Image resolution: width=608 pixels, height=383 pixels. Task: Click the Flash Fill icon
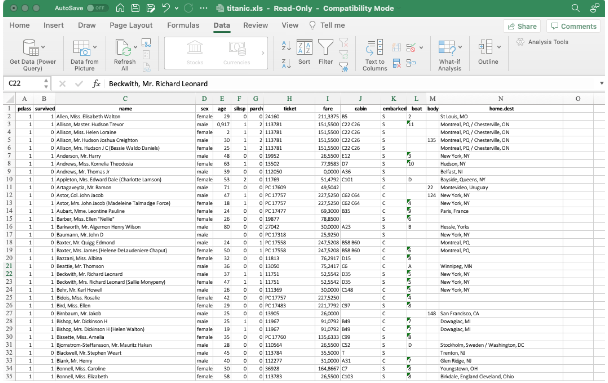(396, 48)
